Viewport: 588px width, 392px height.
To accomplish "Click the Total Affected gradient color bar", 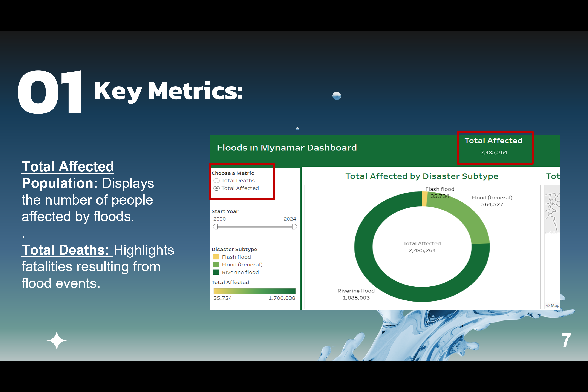I will tap(254, 291).
